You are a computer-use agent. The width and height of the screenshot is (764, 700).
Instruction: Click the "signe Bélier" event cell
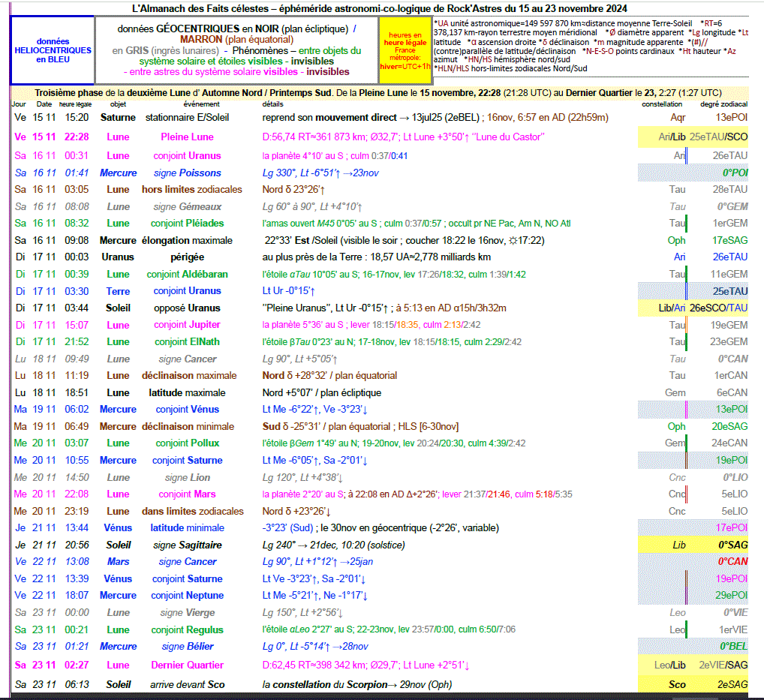187,647
